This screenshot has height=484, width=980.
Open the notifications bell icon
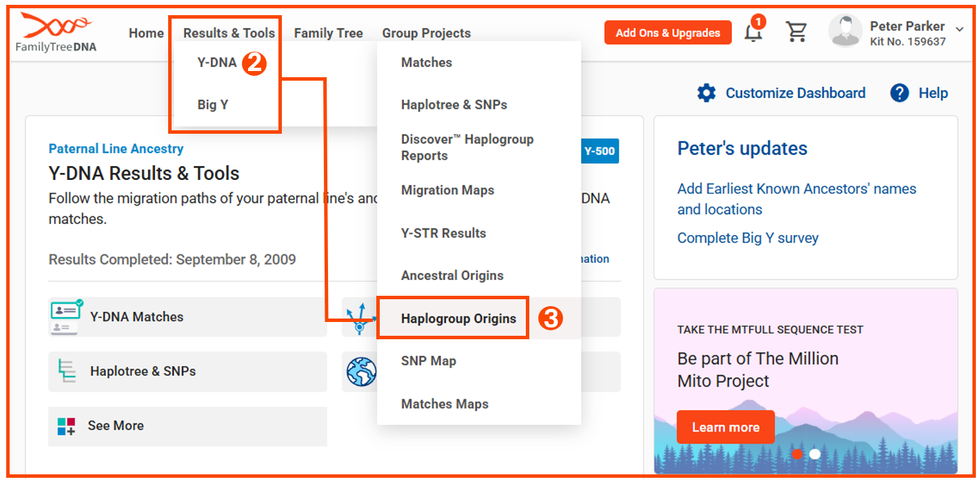[x=753, y=31]
